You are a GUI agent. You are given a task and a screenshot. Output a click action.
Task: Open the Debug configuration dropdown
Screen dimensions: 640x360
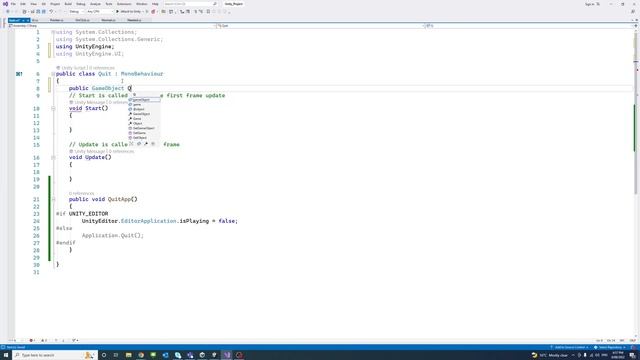76,12
